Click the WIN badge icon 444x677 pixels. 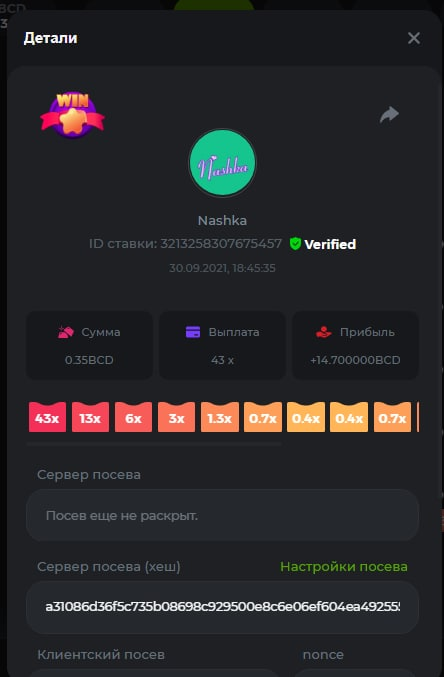pos(73,114)
